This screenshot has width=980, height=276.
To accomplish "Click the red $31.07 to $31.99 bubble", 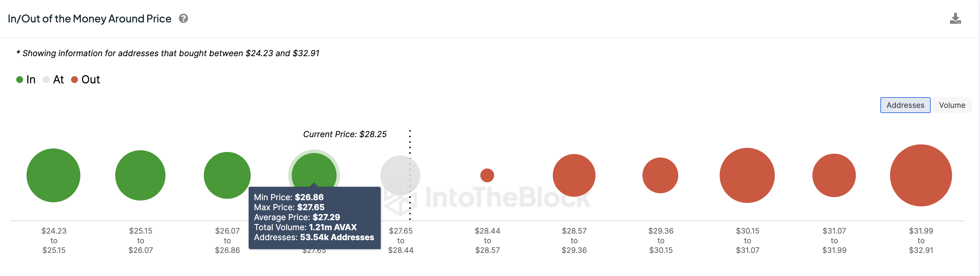I will point(833,175).
